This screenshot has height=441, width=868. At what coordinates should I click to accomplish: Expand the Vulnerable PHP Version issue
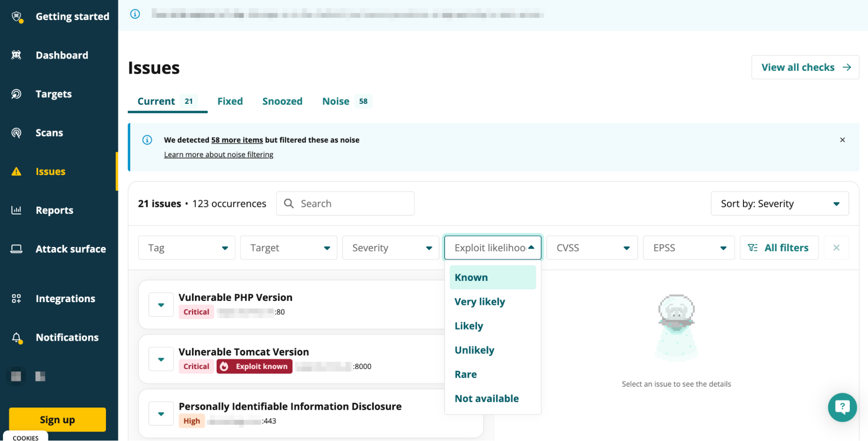coord(161,305)
